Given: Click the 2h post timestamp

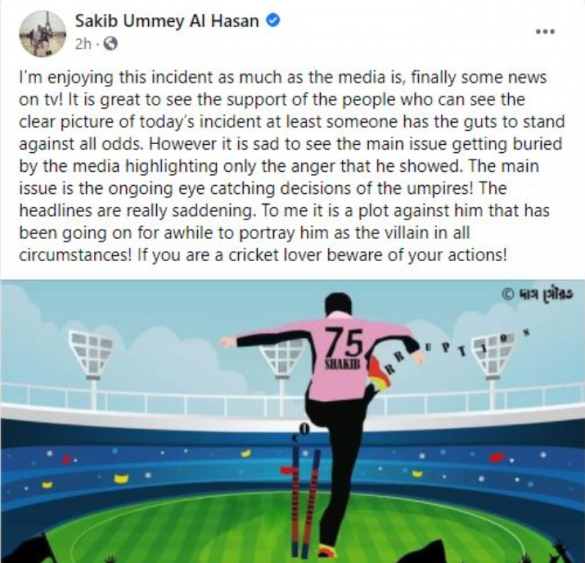Looking at the screenshot, I should [83, 44].
